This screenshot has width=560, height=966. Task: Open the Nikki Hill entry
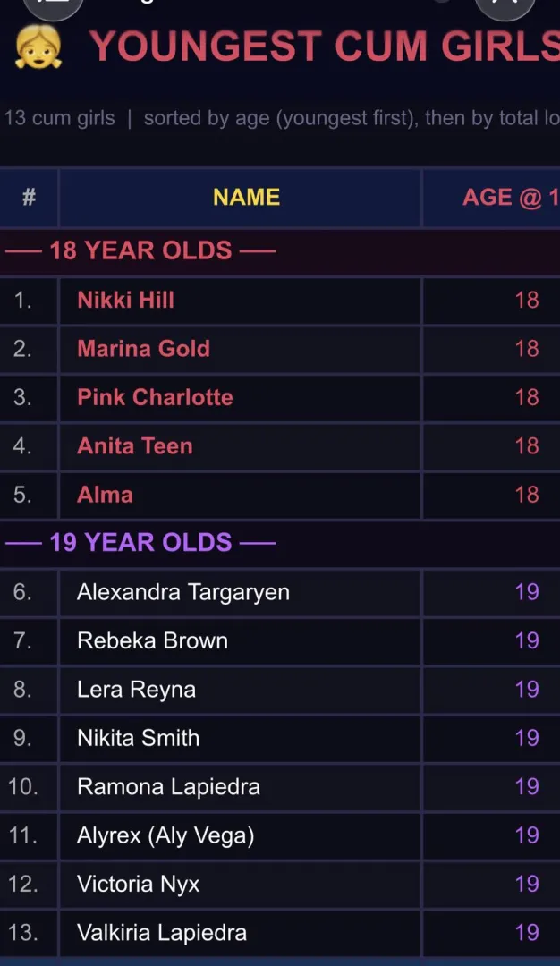[x=125, y=300]
